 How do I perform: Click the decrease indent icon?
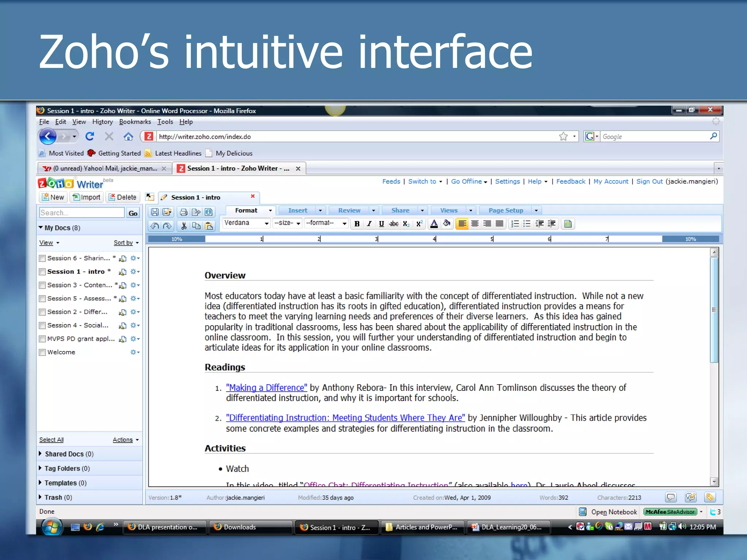(x=539, y=224)
